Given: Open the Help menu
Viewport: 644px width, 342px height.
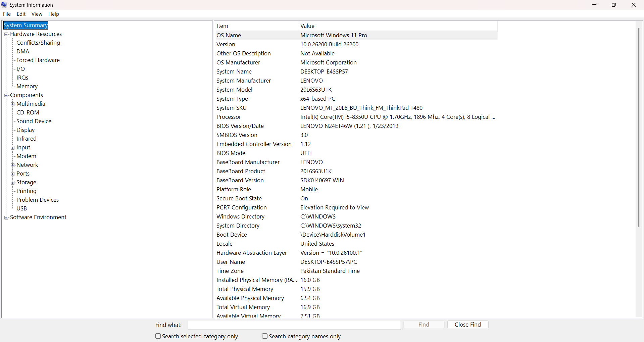Looking at the screenshot, I should tap(54, 14).
